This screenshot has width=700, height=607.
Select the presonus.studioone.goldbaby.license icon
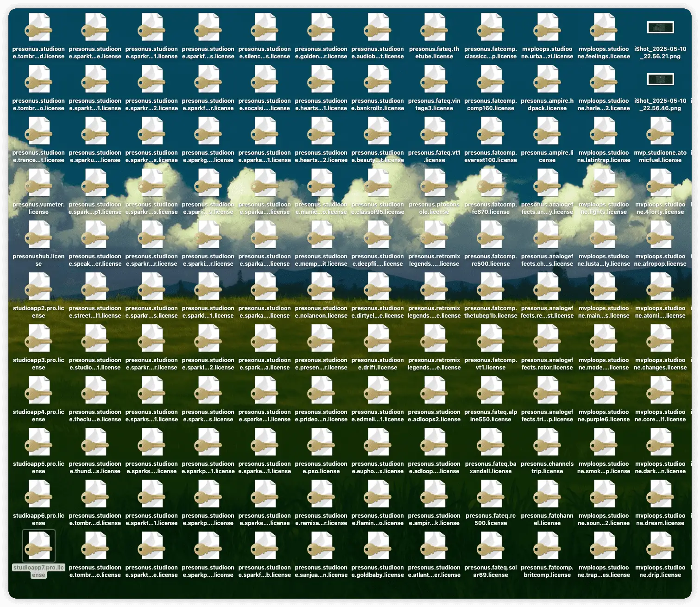378,546
